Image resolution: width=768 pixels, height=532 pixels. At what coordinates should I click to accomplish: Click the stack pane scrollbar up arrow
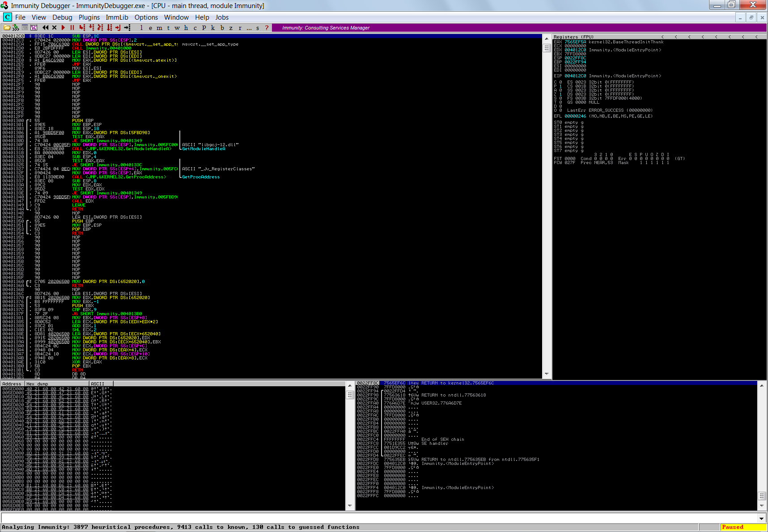(x=762, y=385)
